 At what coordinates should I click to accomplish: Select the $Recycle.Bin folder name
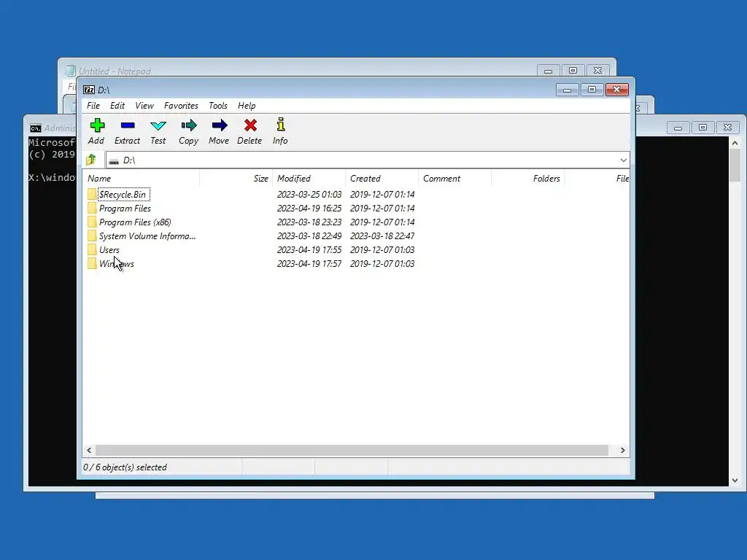[x=123, y=194]
